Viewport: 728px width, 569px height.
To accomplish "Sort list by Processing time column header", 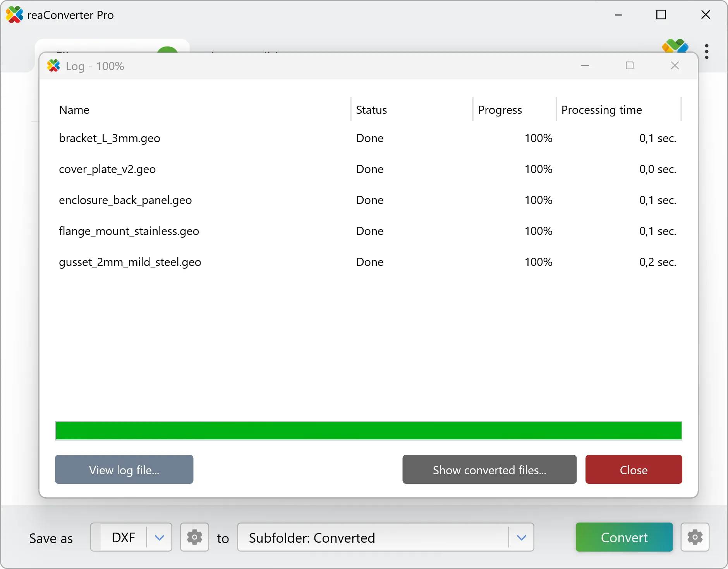I will [601, 110].
